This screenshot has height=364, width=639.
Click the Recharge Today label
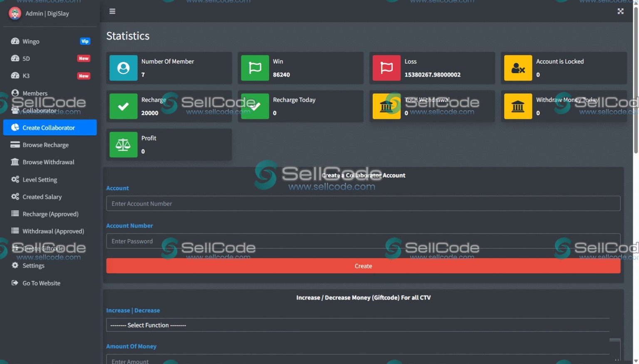pyautogui.click(x=294, y=100)
